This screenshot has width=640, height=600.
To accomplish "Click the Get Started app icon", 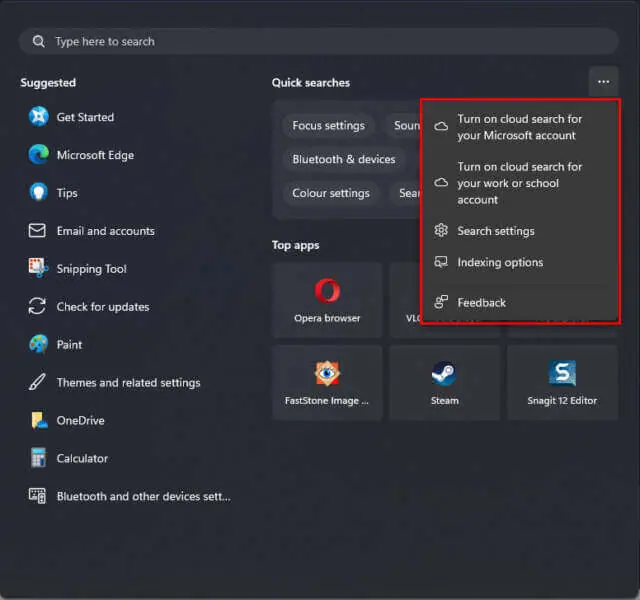I will 38,117.
